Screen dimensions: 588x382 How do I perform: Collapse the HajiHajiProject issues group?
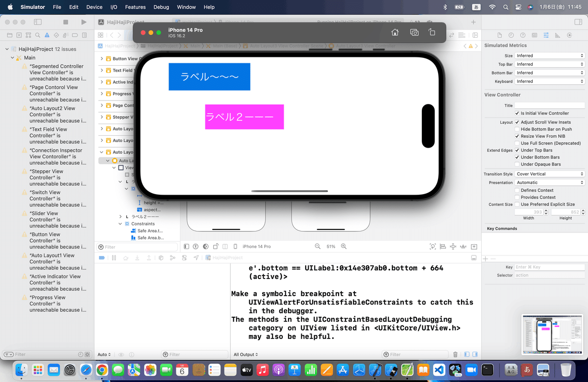click(7, 49)
